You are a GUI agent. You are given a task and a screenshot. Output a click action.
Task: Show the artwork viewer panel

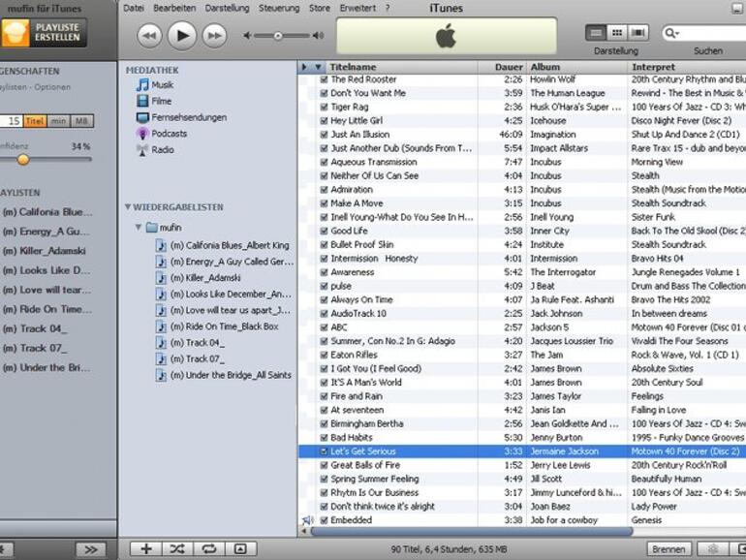click(x=239, y=548)
